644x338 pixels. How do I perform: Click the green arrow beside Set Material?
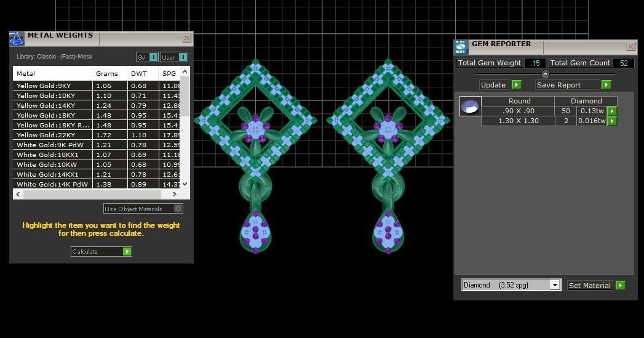coord(620,286)
